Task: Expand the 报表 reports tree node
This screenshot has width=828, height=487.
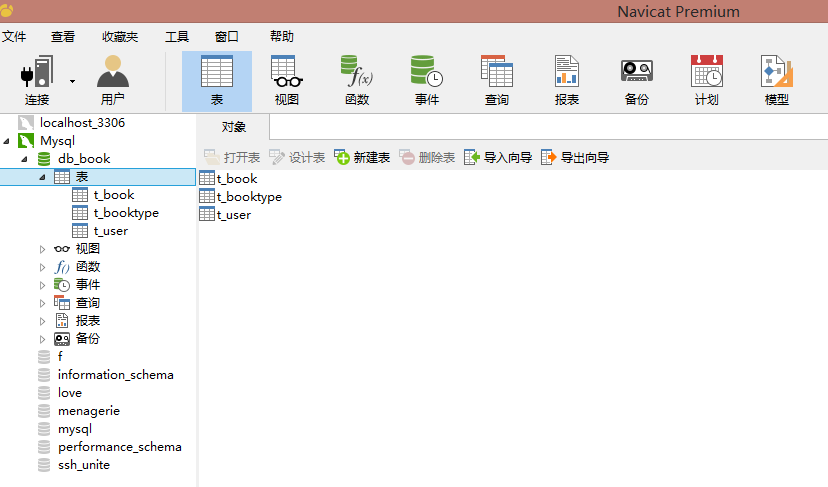Action: pos(42,321)
